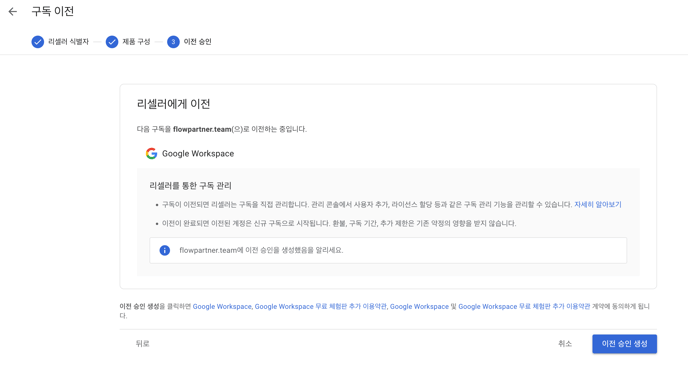Click bullet text starting 이전이 완료되면
Viewport: 688px width, 384px height.
339,223
